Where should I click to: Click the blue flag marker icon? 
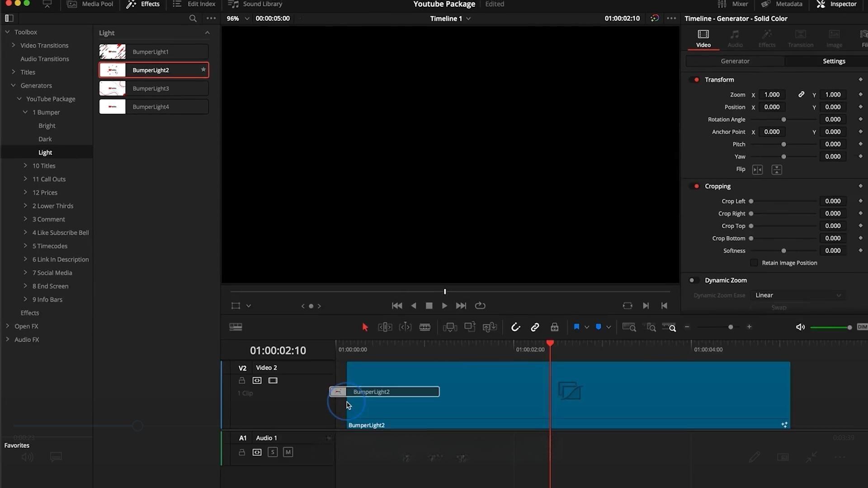click(x=576, y=327)
